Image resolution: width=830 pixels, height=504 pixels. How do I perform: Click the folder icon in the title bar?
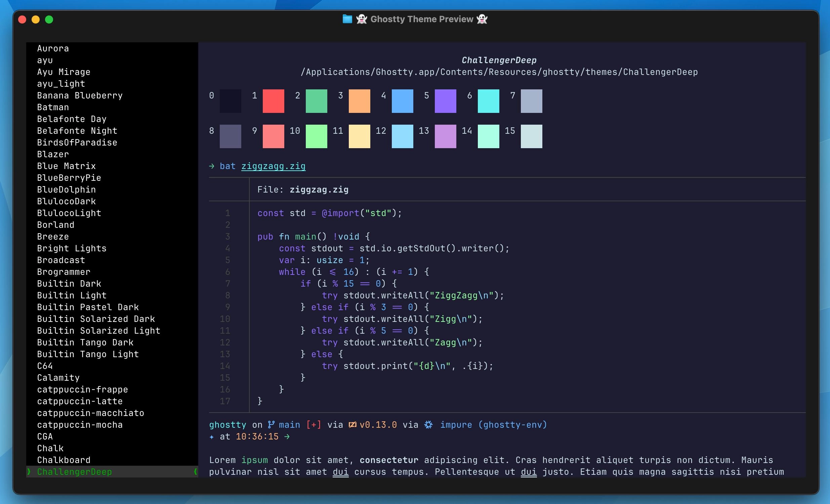coord(347,19)
